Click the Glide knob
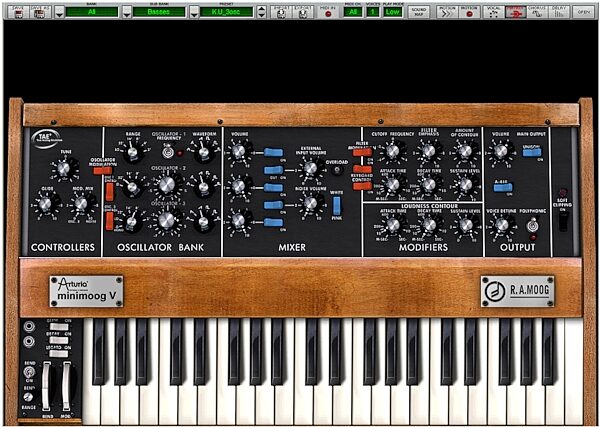The height and width of the screenshot is (427, 600). coord(45,204)
